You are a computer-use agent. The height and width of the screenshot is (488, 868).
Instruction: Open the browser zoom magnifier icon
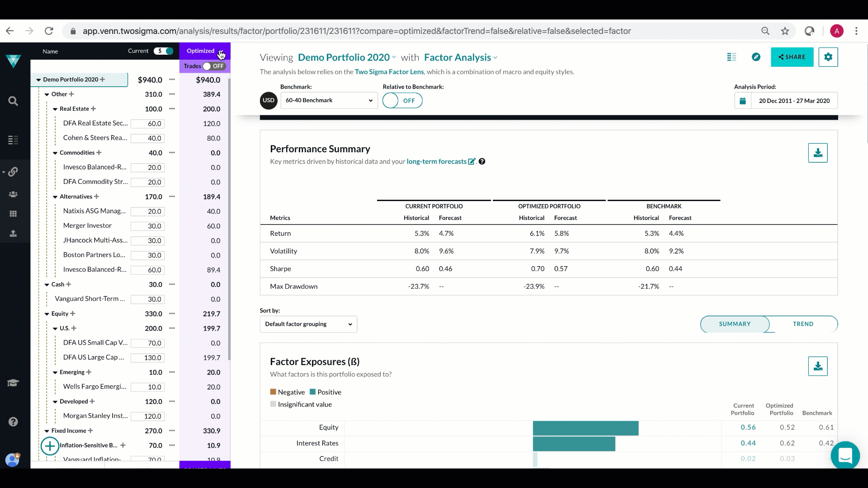(x=765, y=31)
